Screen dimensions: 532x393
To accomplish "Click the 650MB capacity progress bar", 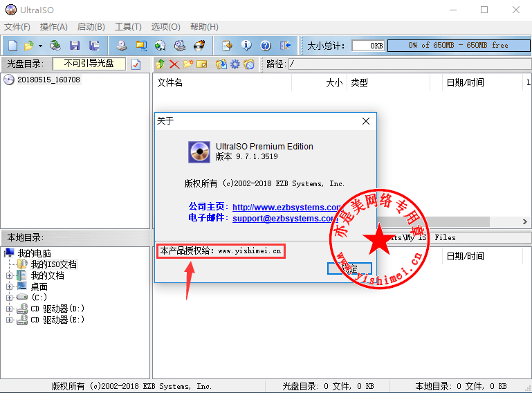I will click(x=459, y=46).
